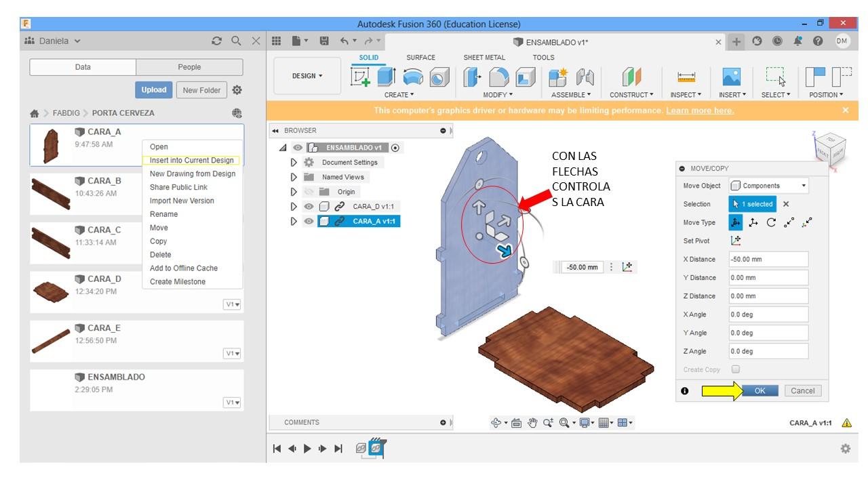The width and height of the screenshot is (868, 488).
Task: Click the New Folder button
Action: [201, 90]
